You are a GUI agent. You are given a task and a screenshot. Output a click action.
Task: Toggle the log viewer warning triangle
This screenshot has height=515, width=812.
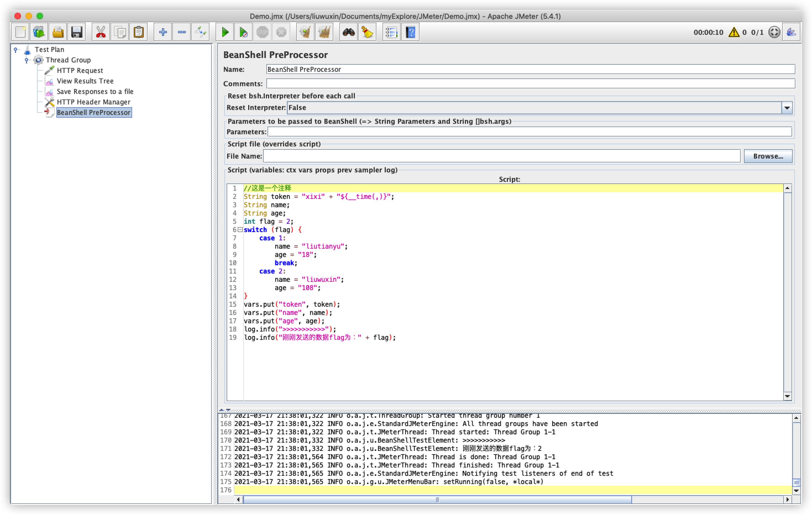pyautogui.click(x=734, y=32)
